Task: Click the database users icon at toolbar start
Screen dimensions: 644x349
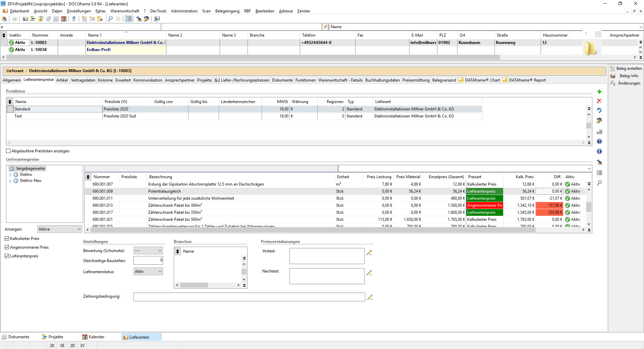Action: point(4,19)
